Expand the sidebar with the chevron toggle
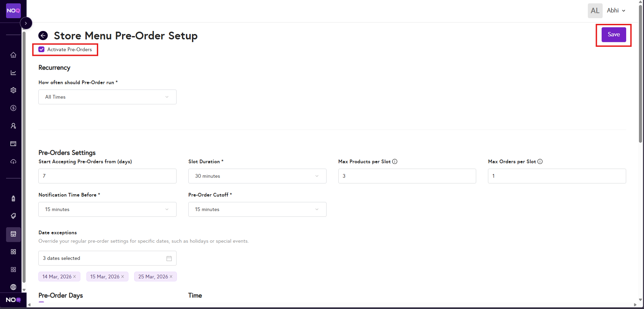This screenshot has width=644, height=309. (x=26, y=23)
